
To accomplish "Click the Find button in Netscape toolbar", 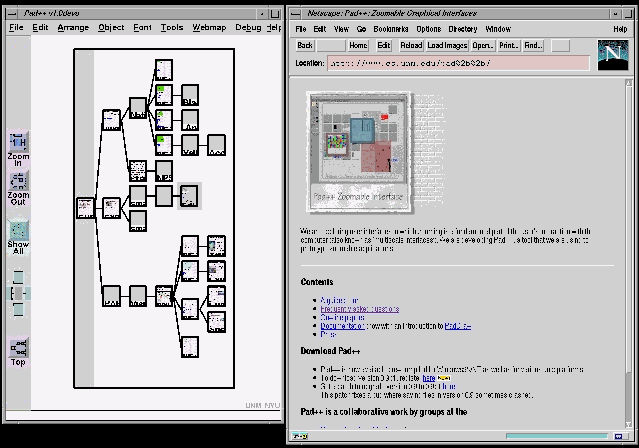I will coord(533,45).
